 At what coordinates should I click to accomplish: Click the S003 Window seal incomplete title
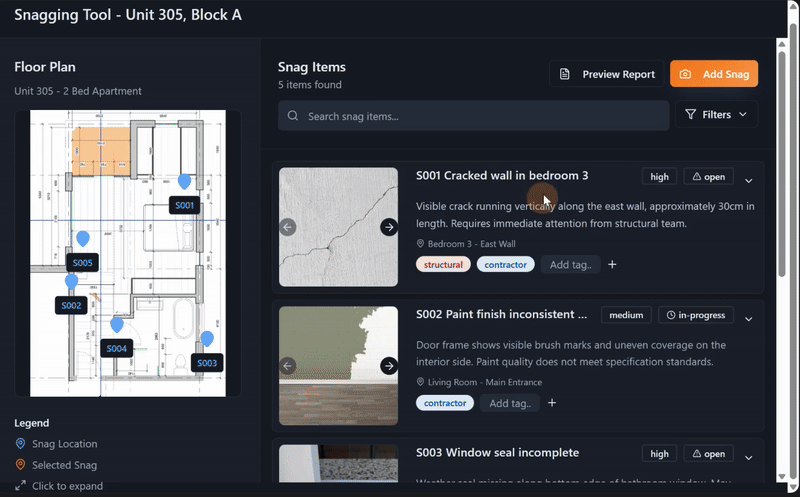497,453
